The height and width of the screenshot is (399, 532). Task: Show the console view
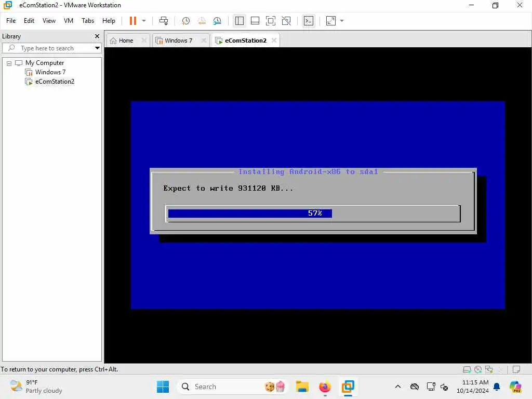click(309, 21)
